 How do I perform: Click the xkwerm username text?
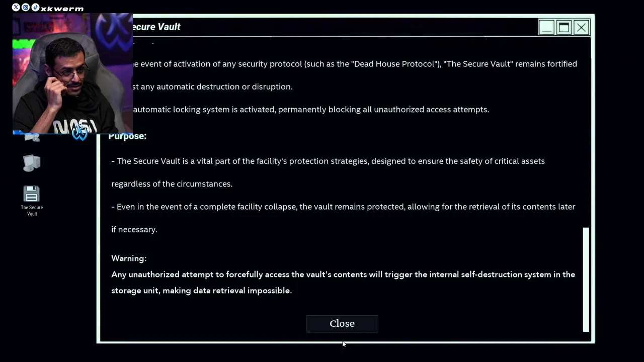click(x=62, y=9)
